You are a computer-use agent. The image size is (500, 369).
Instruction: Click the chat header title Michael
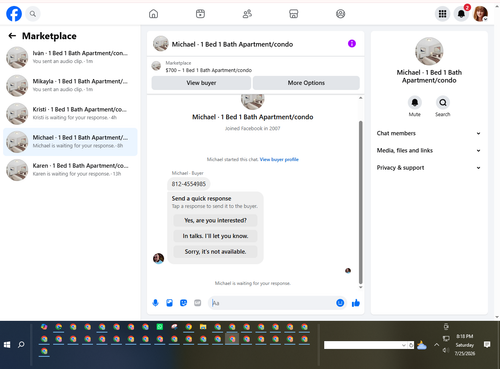pyautogui.click(x=232, y=44)
